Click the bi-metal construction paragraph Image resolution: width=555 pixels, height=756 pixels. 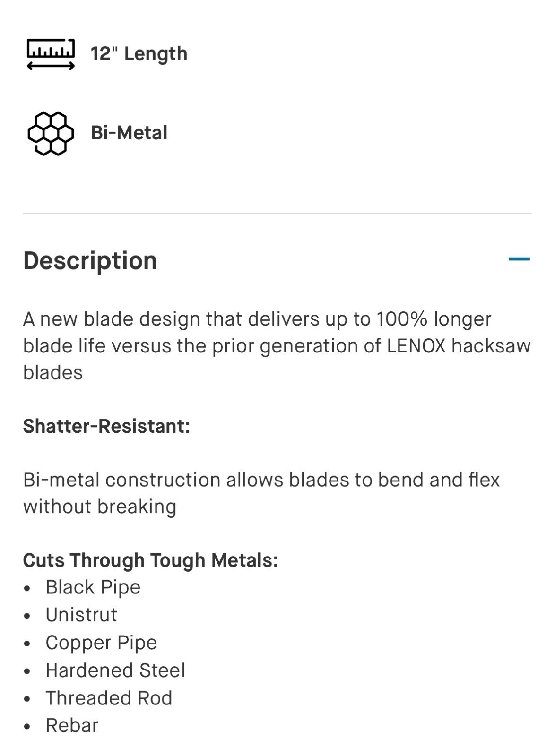261,493
